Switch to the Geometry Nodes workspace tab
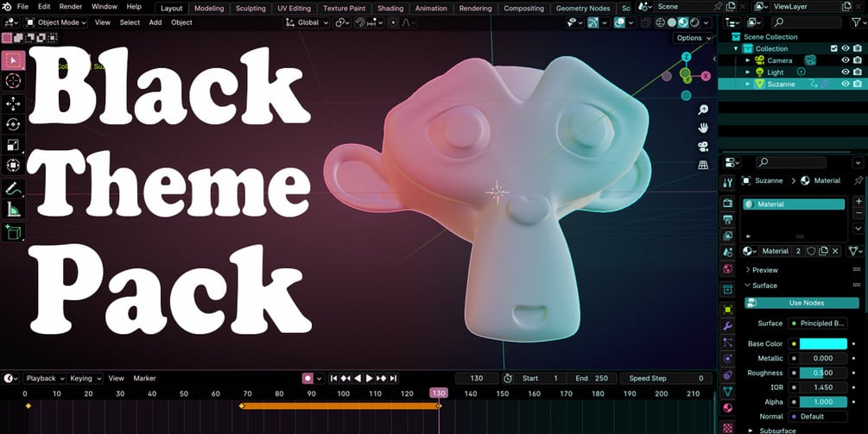This screenshot has width=868, height=434. click(583, 9)
